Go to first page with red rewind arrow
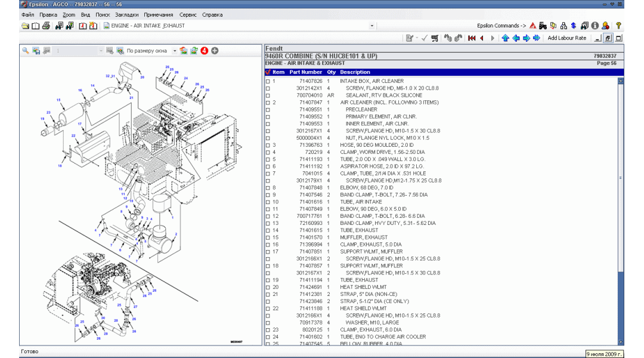The height and width of the screenshot is (358, 644). pos(472,38)
